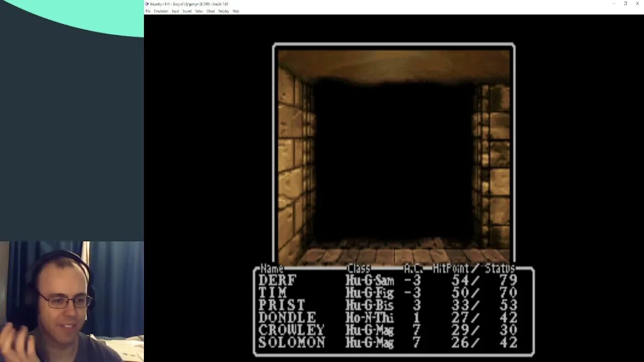The height and width of the screenshot is (362, 644).
Task: Click CROWLEY's max HP value 30
Action: (508, 330)
